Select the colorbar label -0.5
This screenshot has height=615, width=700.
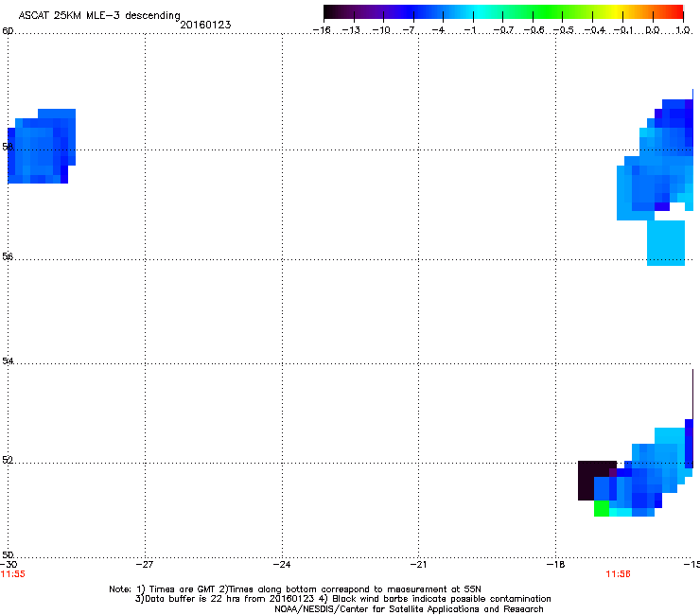pyautogui.click(x=563, y=30)
